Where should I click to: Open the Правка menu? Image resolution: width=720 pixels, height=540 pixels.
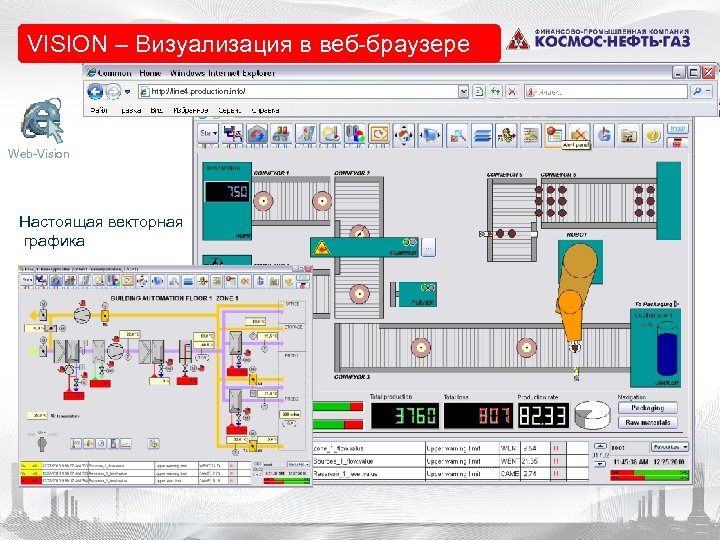click(x=131, y=110)
